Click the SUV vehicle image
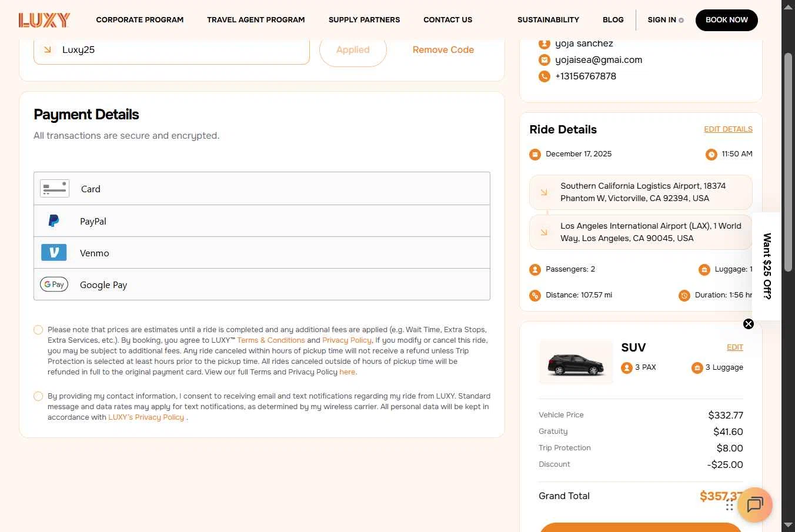Viewport: 795px width, 532px height. point(576,363)
